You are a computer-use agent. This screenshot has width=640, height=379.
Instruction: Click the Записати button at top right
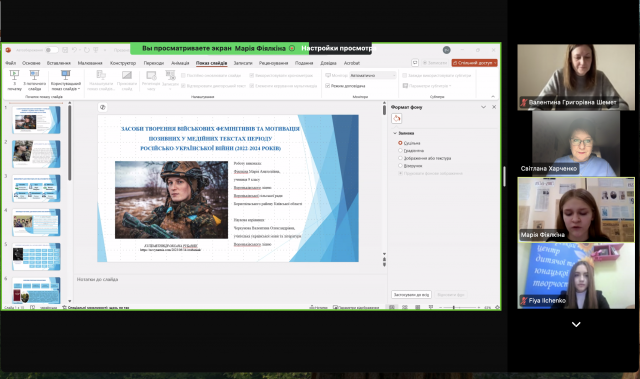435,62
